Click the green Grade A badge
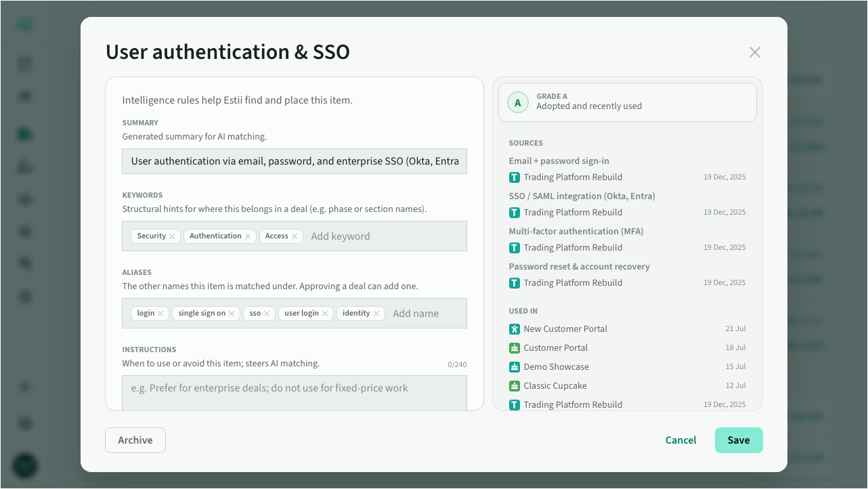This screenshot has height=489, width=868. 518,102
